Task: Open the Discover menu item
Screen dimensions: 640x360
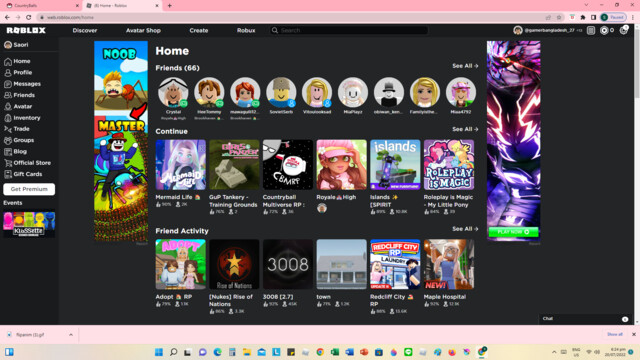Action: (85, 31)
